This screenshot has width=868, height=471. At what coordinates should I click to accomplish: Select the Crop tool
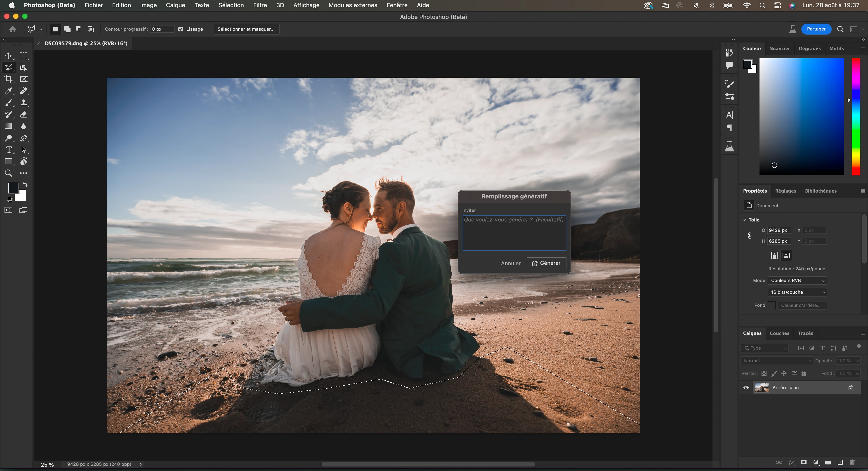[8, 79]
